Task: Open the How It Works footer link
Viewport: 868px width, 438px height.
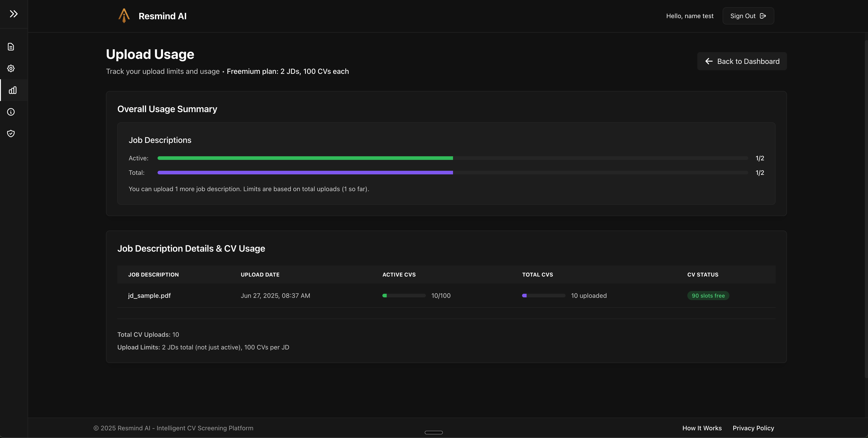Action: click(x=702, y=428)
